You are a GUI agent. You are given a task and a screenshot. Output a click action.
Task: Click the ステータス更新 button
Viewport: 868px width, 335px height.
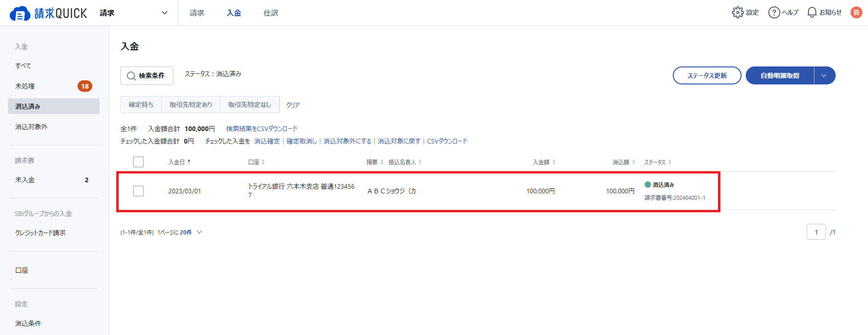click(x=707, y=76)
